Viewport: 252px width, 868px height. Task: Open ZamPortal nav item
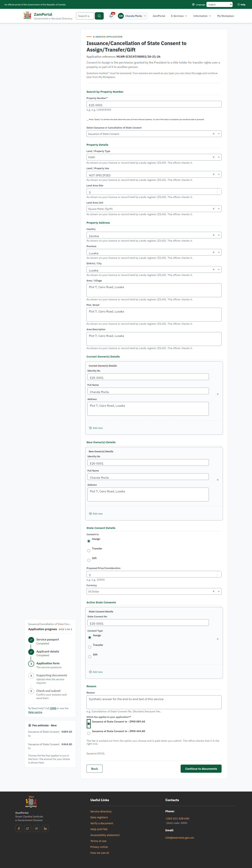pyautogui.click(x=159, y=16)
